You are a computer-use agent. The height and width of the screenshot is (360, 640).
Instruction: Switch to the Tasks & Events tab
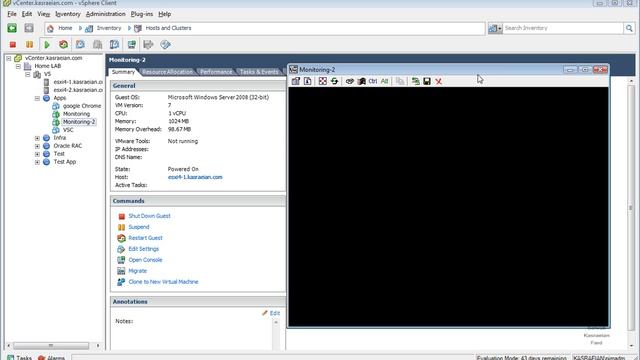pos(259,72)
